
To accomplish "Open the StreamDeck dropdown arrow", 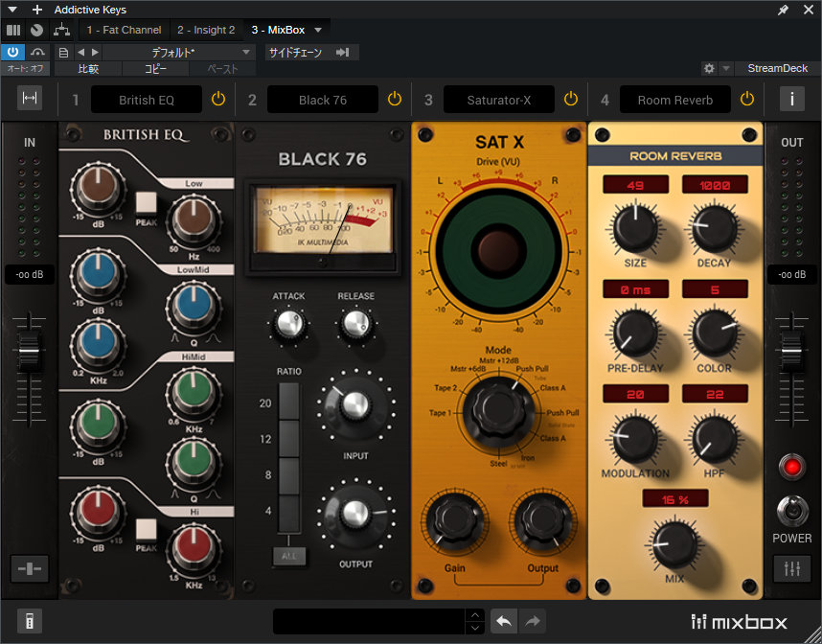I will tap(725, 68).
